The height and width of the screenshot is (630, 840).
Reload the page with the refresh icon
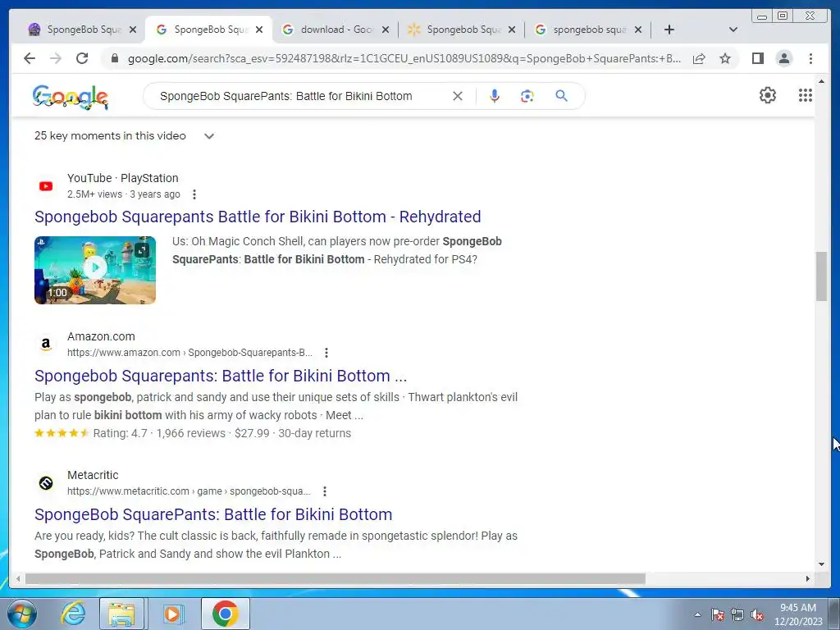pos(82,58)
